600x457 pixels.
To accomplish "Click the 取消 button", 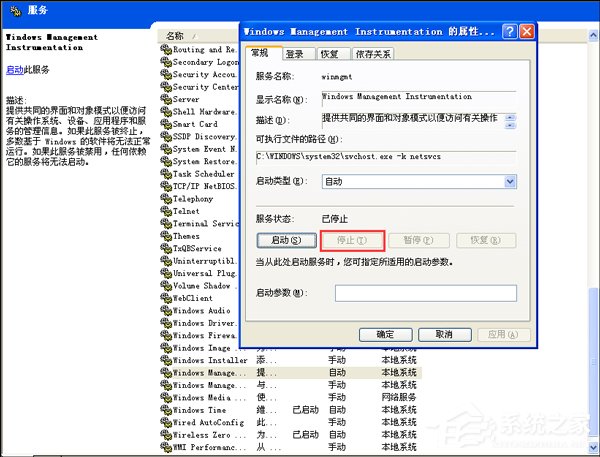I will click(x=445, y=335).
